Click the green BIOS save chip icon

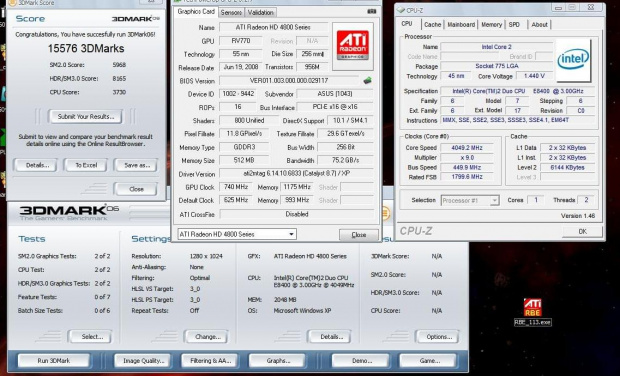pos(367,81)
